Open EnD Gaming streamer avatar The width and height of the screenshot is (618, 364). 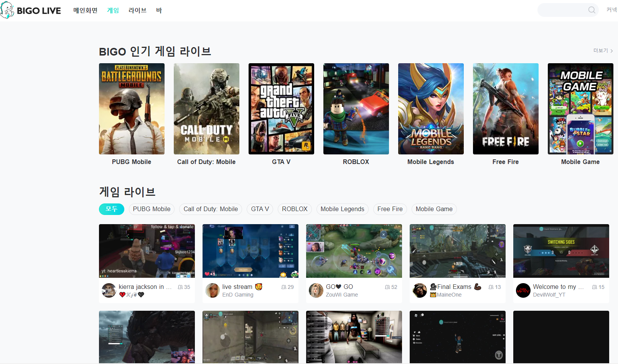pyautogui.click(x=213, y=290)
